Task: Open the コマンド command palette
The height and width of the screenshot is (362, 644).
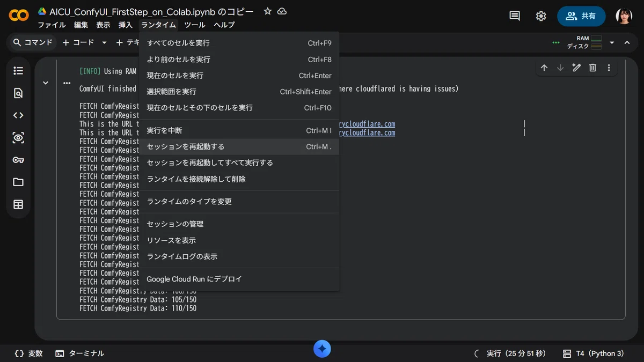Action: click(33, 42)
